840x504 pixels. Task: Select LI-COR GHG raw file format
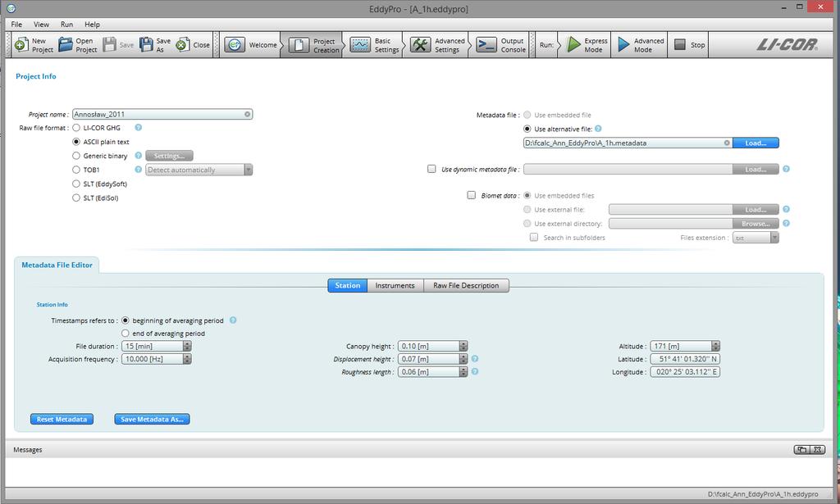tap(76, 127)
